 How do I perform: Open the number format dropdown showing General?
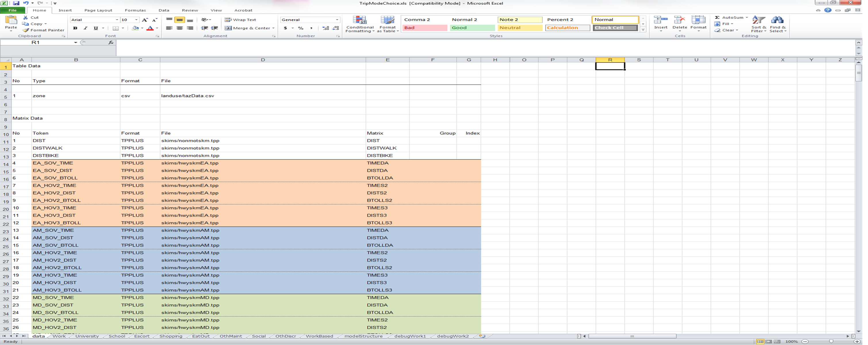click(x=337, y=20)
